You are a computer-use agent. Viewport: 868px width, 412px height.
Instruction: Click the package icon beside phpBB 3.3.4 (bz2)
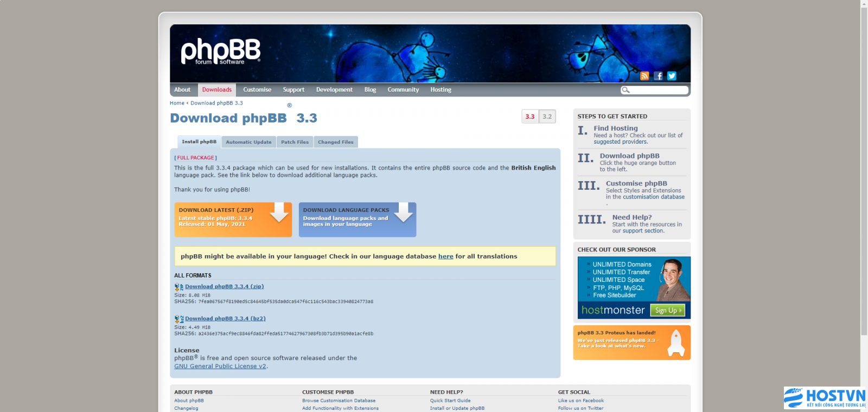click(x=179, y=319)
